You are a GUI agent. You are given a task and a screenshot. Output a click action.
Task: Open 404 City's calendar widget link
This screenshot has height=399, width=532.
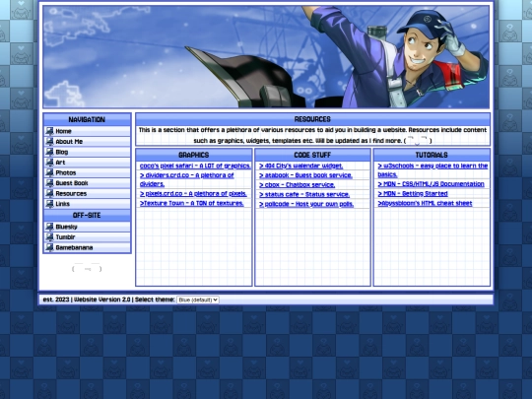point(300,166)
